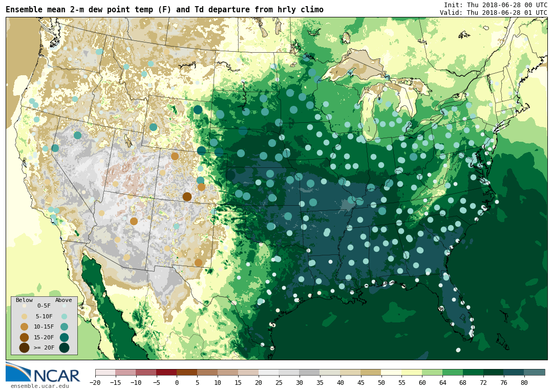Pick the light gray colorbar segment 25 to 30
This screenshot has width=553, height=392.
289,372
